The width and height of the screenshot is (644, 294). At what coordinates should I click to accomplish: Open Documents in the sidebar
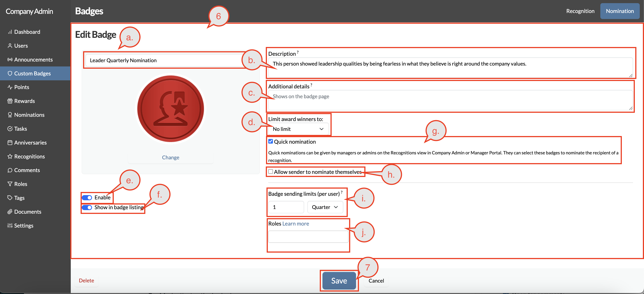35,212
